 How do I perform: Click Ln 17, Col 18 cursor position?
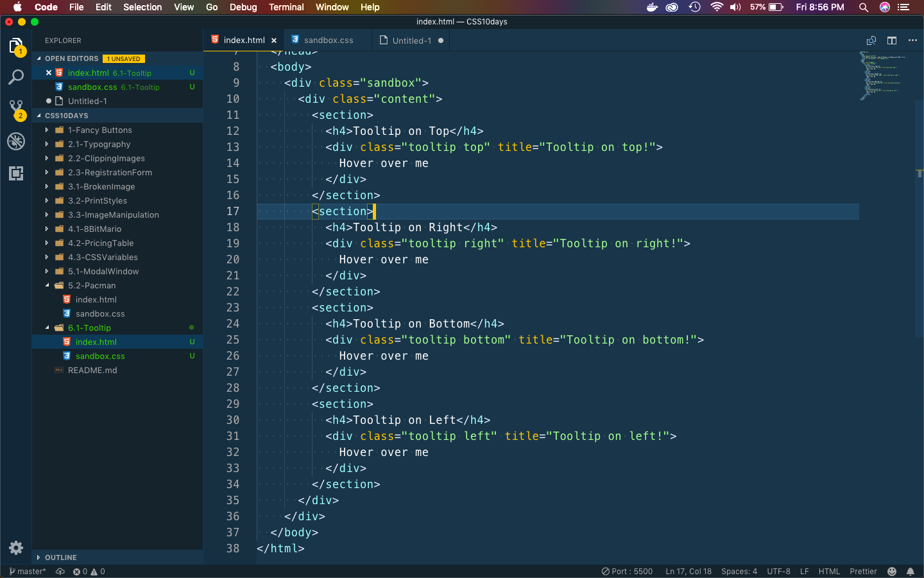click(x=689, y=572)
